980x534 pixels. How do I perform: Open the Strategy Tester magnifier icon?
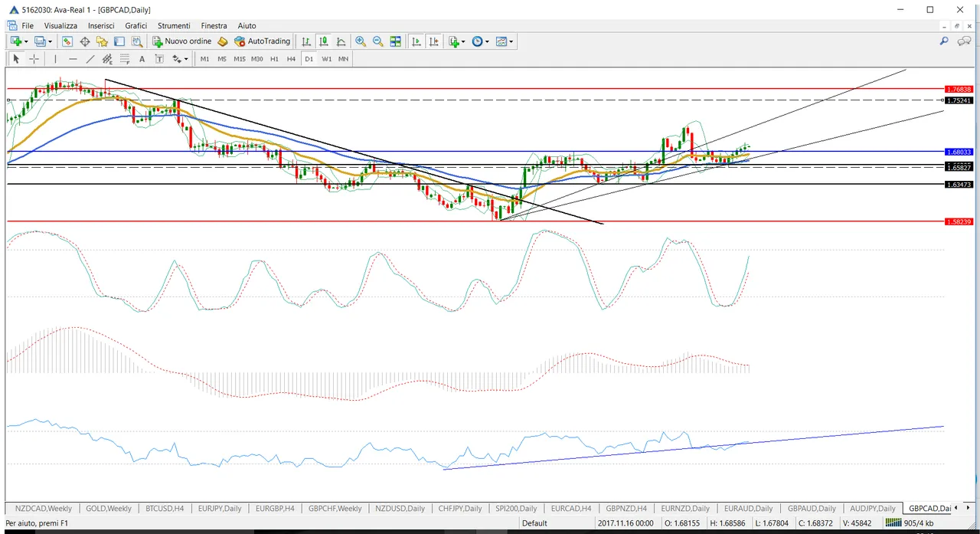136,41
